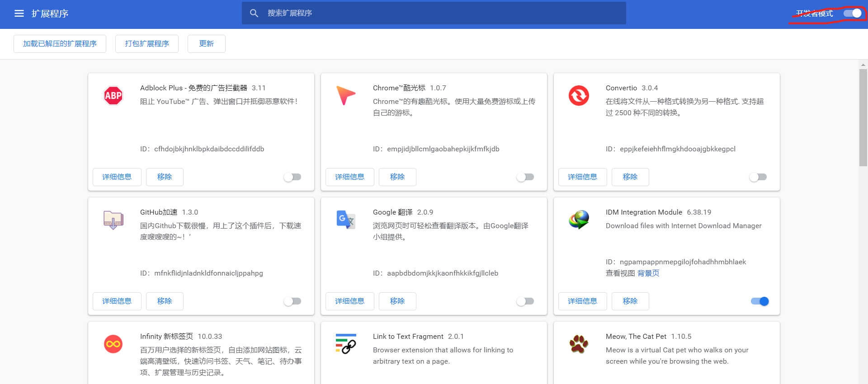Turn off the IDM Integration Module toggle

pyautogui.click(x=759, y=301)
